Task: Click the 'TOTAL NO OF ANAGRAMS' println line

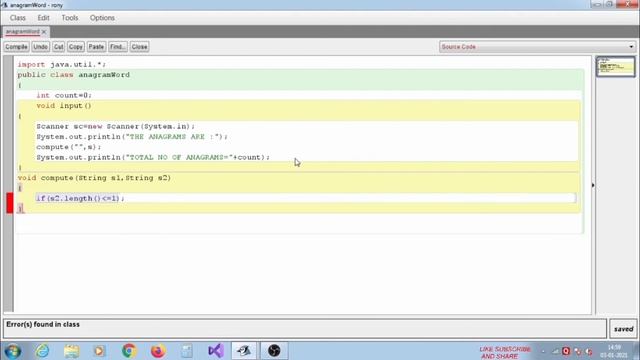Action: click(x=153, y=157)
